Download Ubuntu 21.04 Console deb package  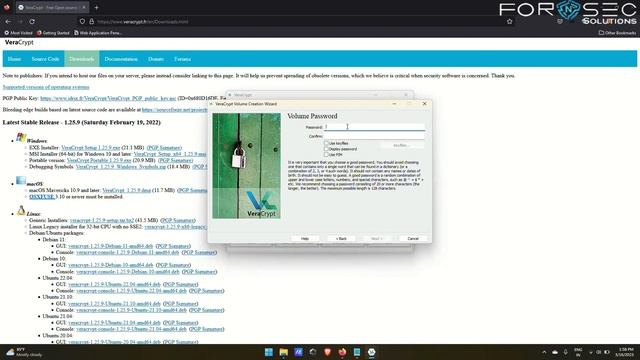[x=131, y=329]
